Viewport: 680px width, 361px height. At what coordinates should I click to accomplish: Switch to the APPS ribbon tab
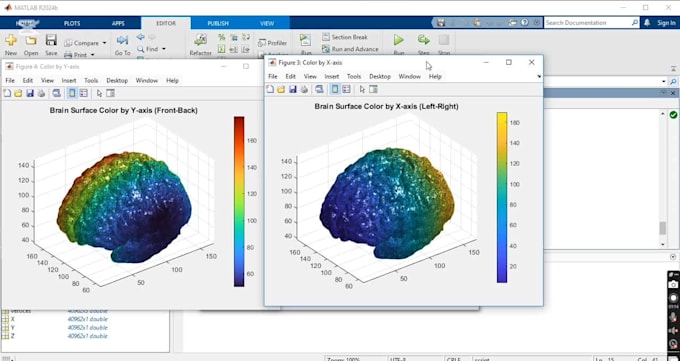(118, 23)
